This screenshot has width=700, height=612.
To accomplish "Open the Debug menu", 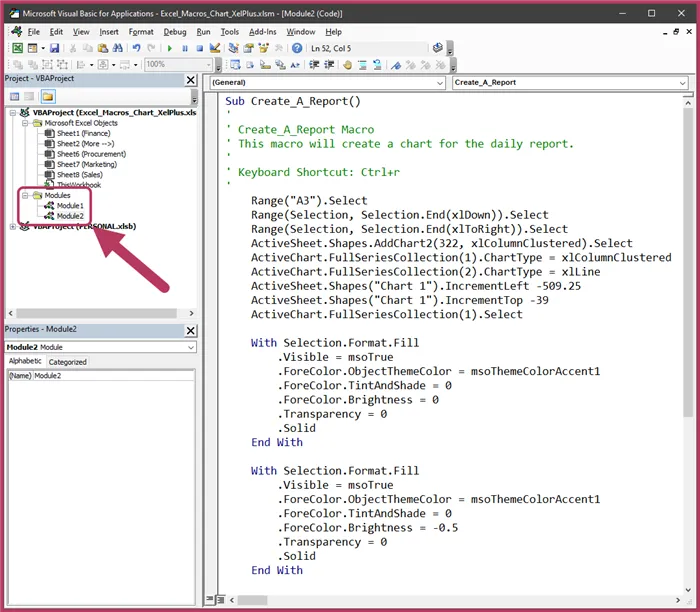I will pos(174,32).
